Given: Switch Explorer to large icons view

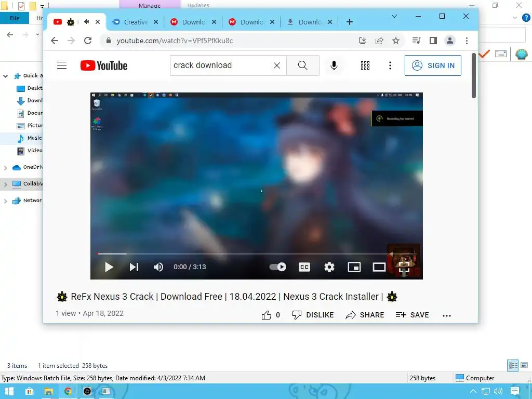Looking at the screenshot, I should [524, 365].
